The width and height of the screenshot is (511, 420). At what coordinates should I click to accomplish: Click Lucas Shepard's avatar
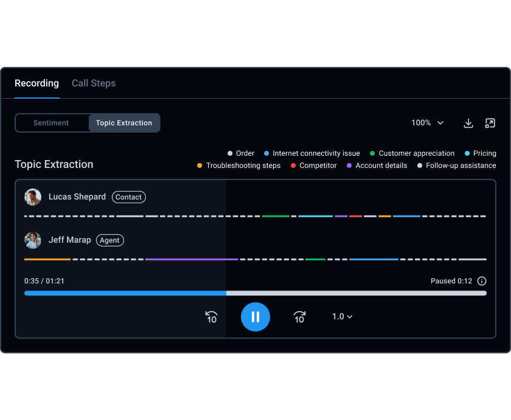[33, 197]
